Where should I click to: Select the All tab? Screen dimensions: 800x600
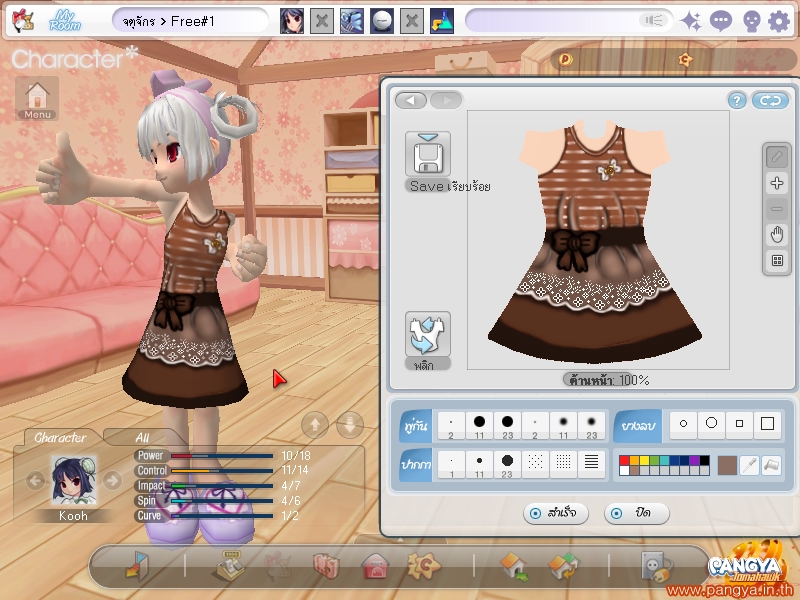[x=142, y=437]
